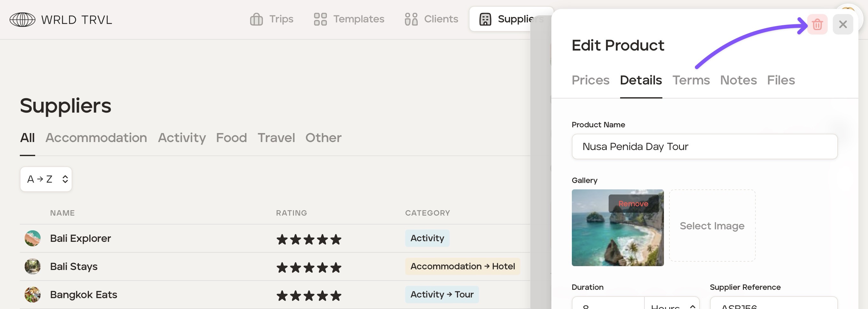Open the Terms tab
This screenshot has width=868, height=309.
coord(691,80)
